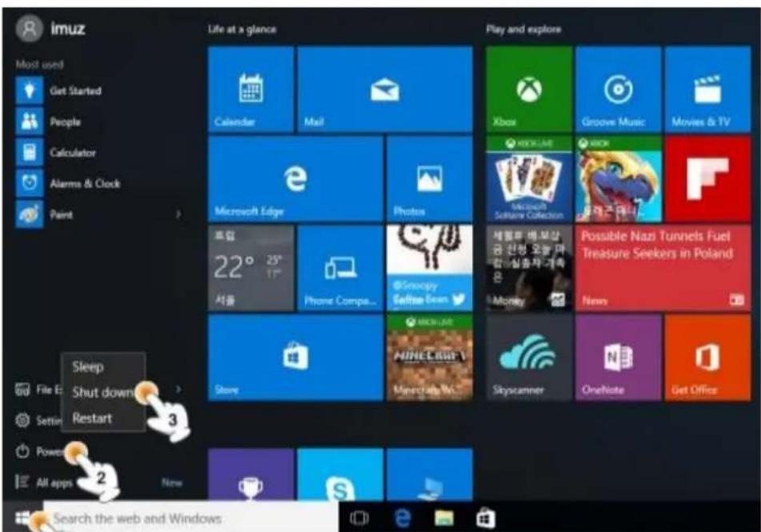
Task: Open the Skyscanner tile
Action: 529,358
